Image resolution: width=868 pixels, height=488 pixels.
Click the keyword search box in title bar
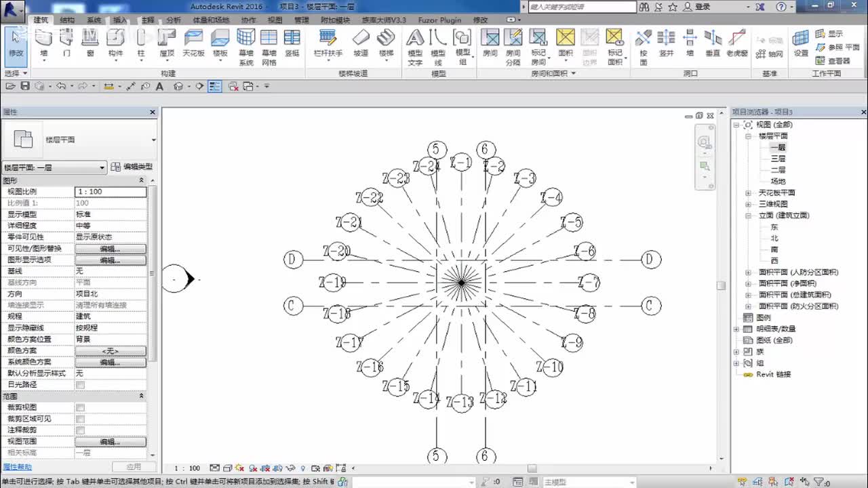click(583, 7)
